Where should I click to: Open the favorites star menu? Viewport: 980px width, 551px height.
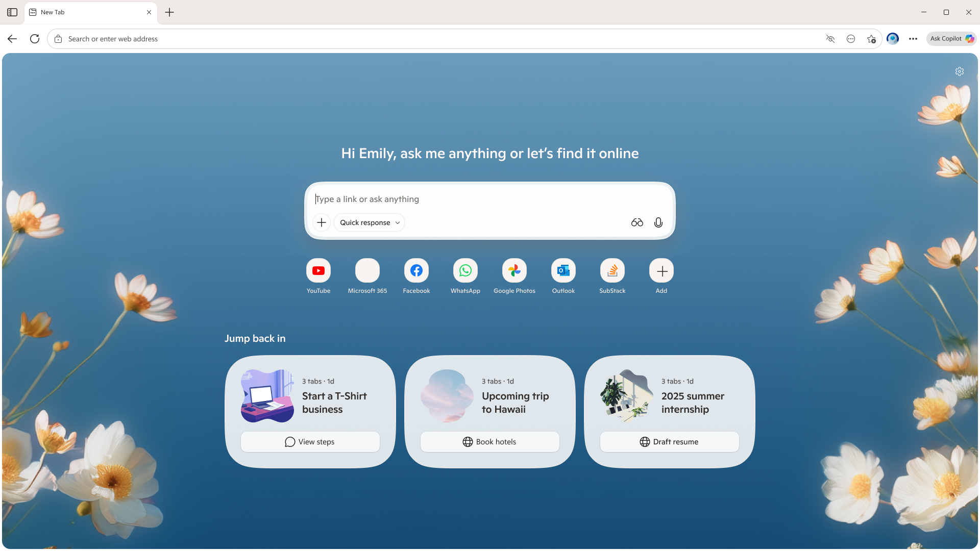871,39
